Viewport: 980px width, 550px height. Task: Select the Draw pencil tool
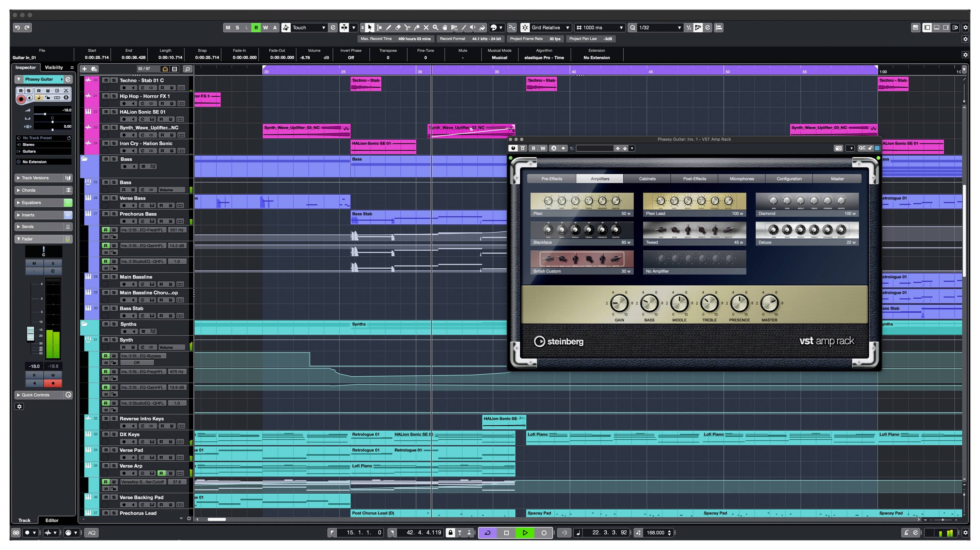tap(389, 27)
